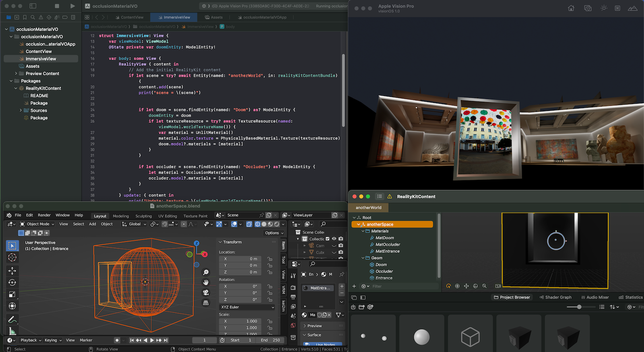Open the Object Mode dropdown
The height and width of the screenshot is (352, 644).
coord(37,224)
